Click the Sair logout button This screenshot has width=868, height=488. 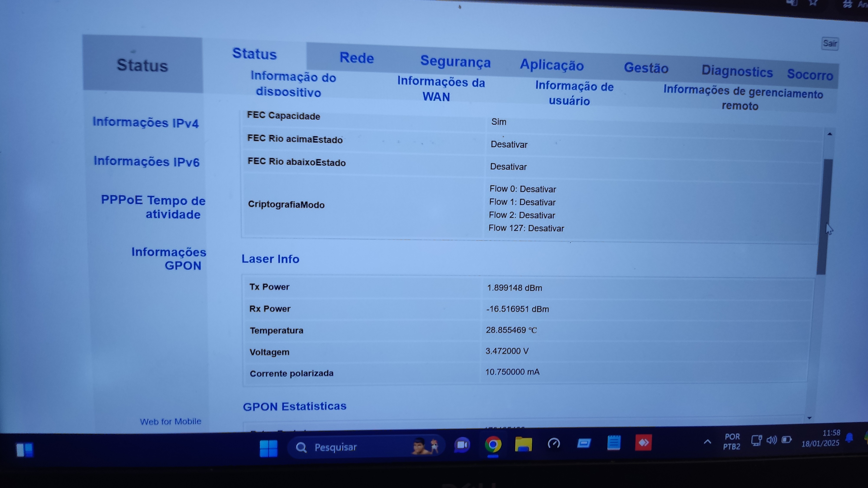point(830,43)
